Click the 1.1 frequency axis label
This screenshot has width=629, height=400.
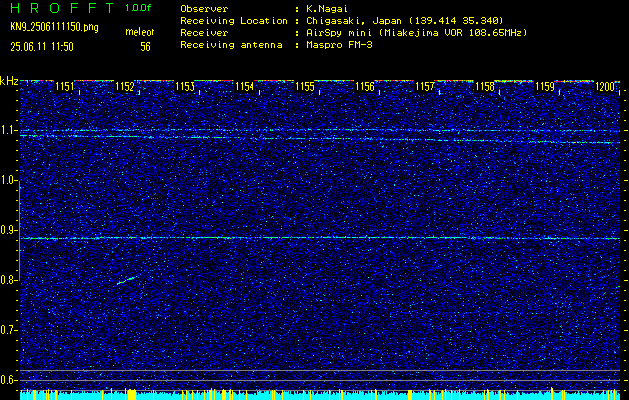pyautogui.click(x=8, y=130)
